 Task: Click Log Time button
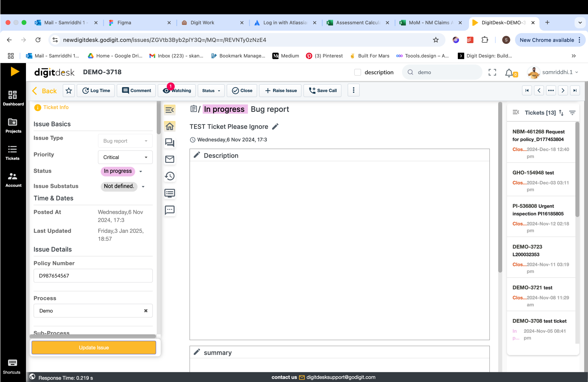[x=96, y=90]
